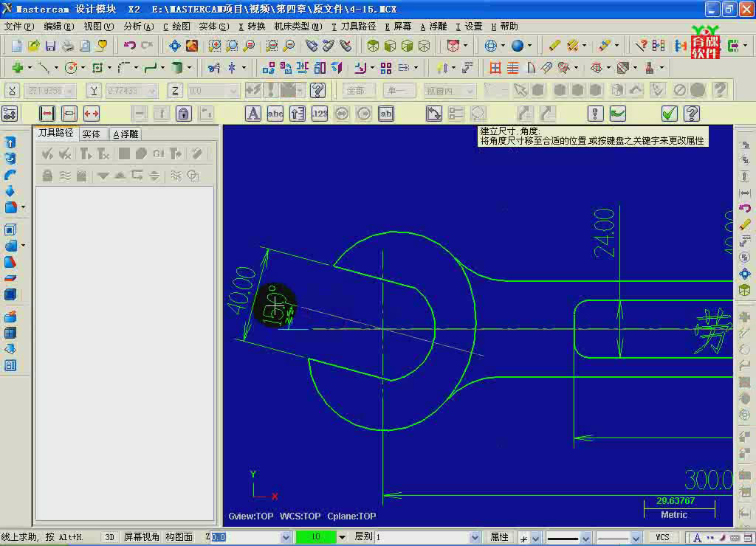Click the blue shaded sphere render icon

[518, 46]
